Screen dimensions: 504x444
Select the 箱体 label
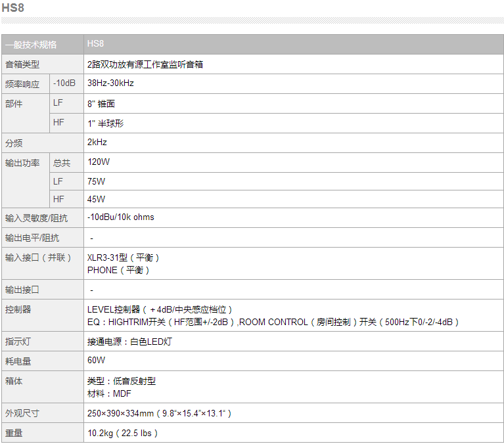click(14, 381)
